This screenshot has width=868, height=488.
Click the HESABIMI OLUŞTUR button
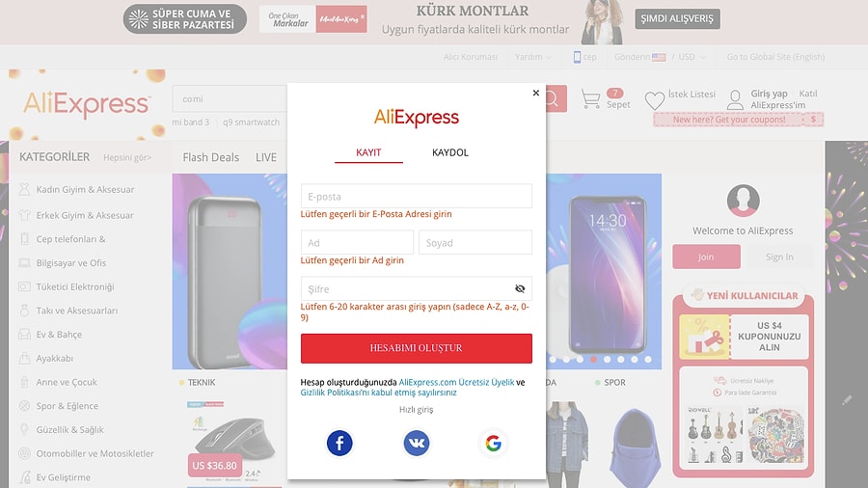pos(417,348)
